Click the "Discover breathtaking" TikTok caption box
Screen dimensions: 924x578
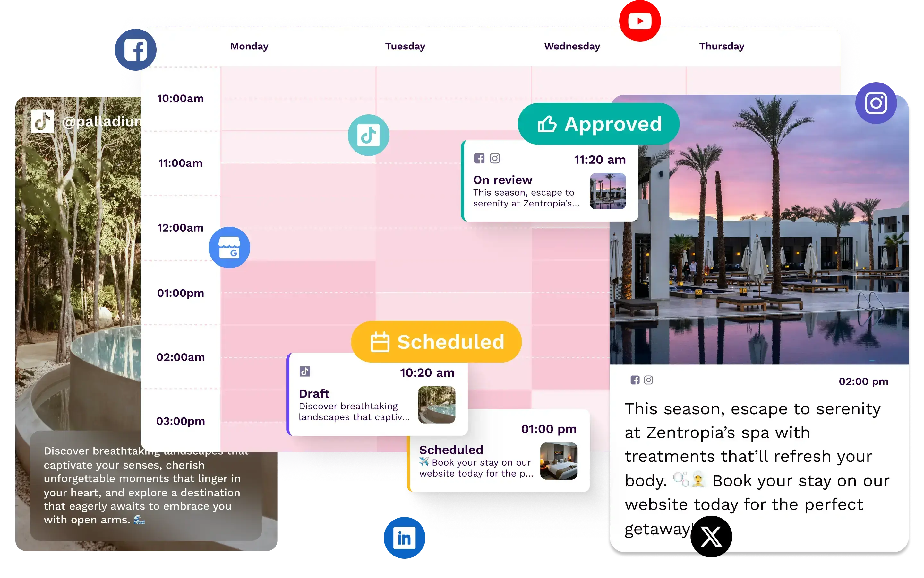(145, 486)
